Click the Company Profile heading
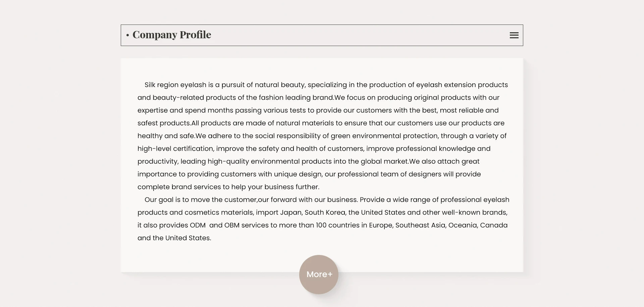 tap(172, 35)
